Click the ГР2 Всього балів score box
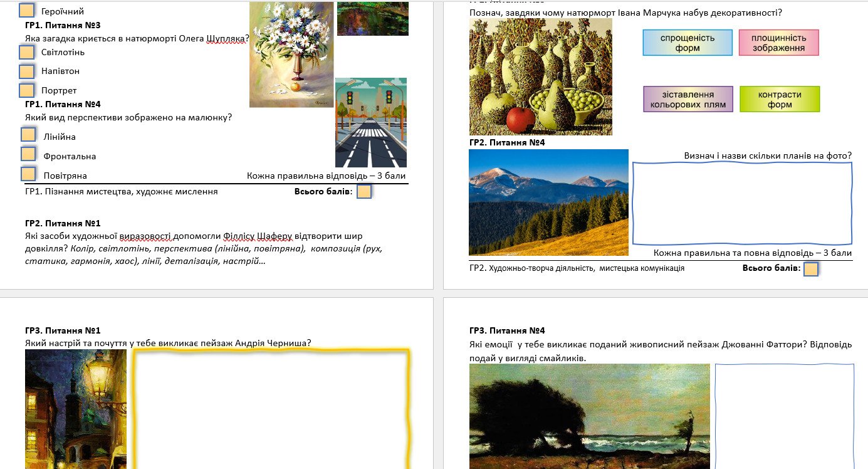This screenshot has height=469, width=868. (x=811, y=269)
